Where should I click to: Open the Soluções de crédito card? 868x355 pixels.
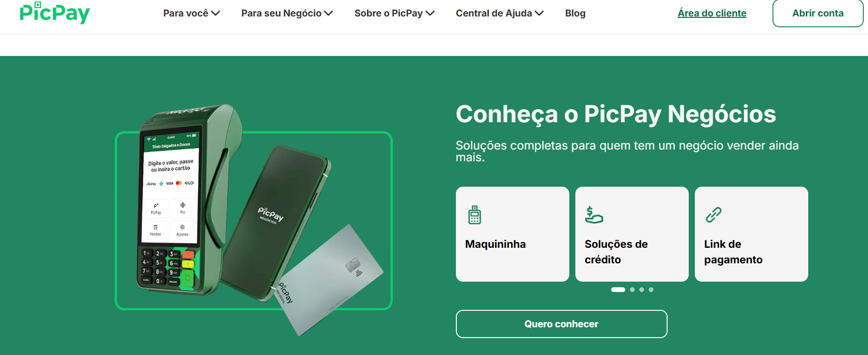(632, 234)
